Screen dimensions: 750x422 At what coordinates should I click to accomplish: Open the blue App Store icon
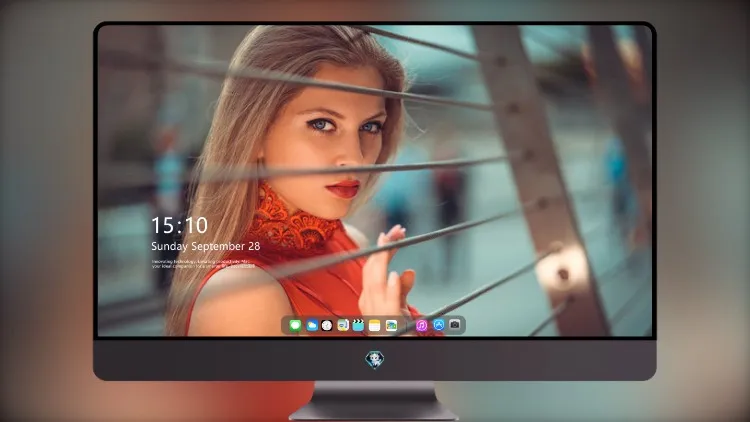click(439, 325)
